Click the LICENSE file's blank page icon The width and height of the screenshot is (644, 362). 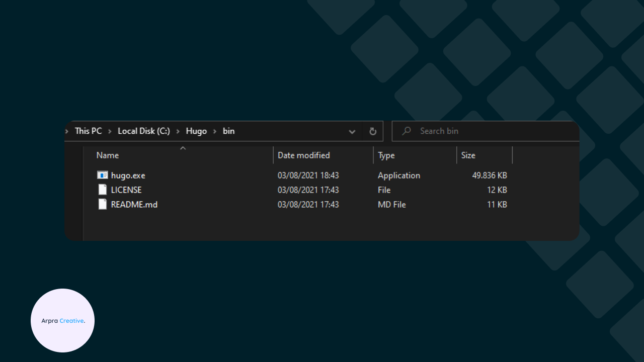pos(102,190)
